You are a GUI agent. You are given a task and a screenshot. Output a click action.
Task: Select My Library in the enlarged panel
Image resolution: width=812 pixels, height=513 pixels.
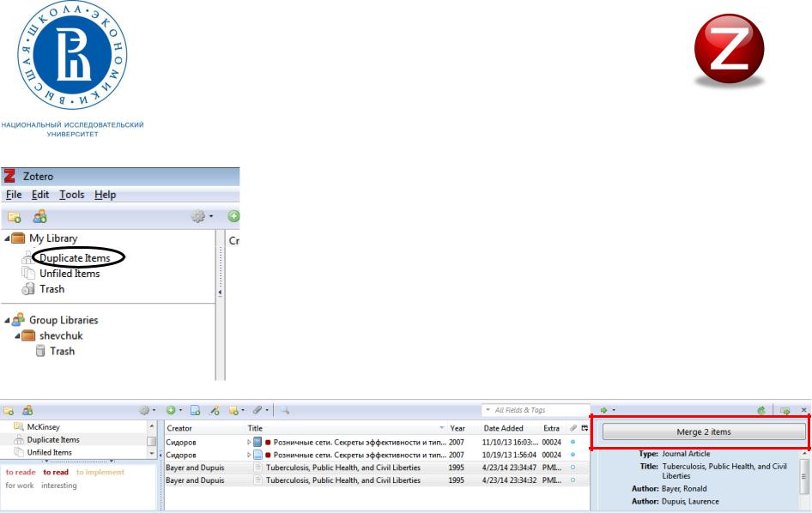(x=53, y=238)
